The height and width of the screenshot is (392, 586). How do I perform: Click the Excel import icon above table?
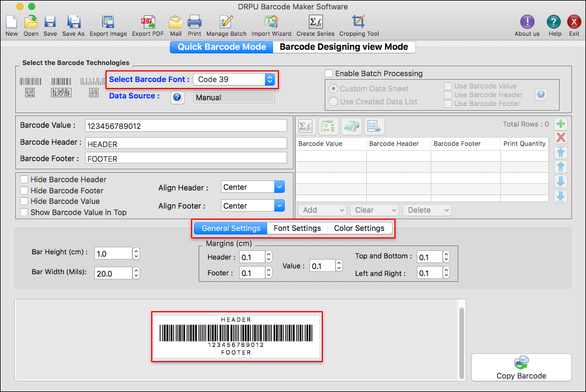pyautogui.click(x=328, y=127)
